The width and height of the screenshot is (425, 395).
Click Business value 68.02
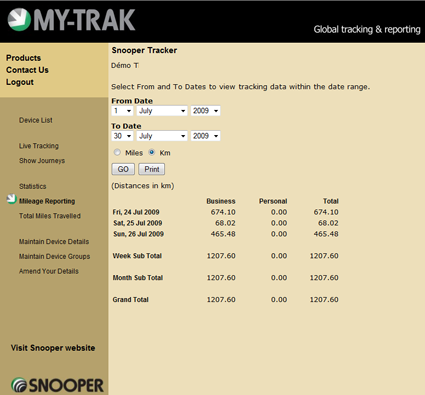(225, 223)
